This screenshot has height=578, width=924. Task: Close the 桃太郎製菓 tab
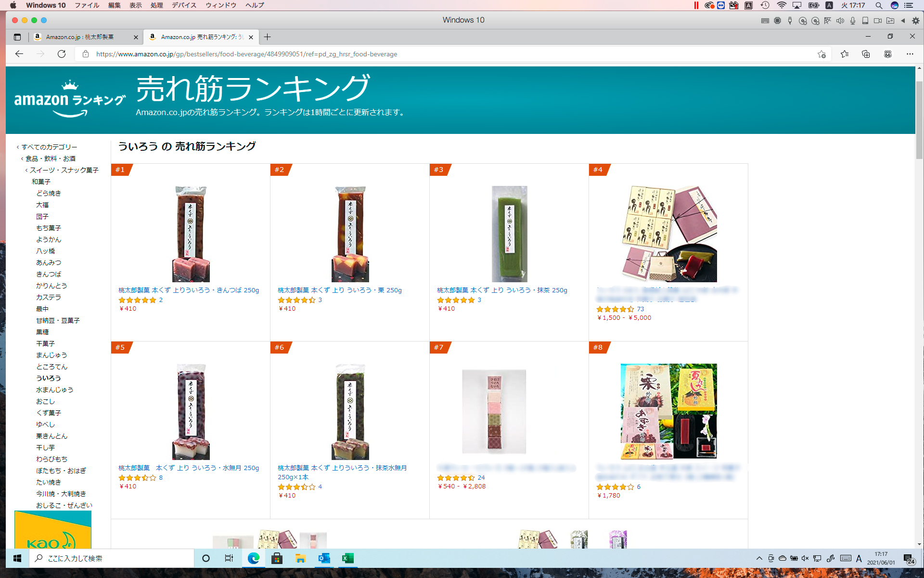(x=136, y=37)
